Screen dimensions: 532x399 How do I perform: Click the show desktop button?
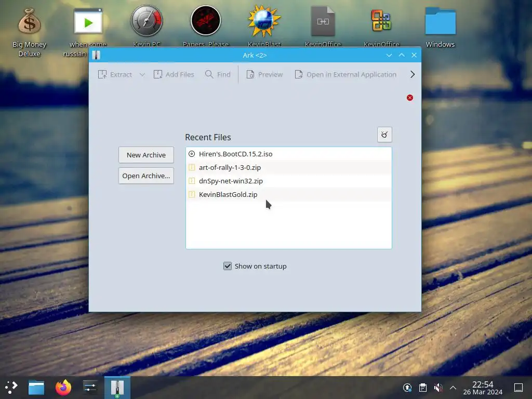(518, 388)
